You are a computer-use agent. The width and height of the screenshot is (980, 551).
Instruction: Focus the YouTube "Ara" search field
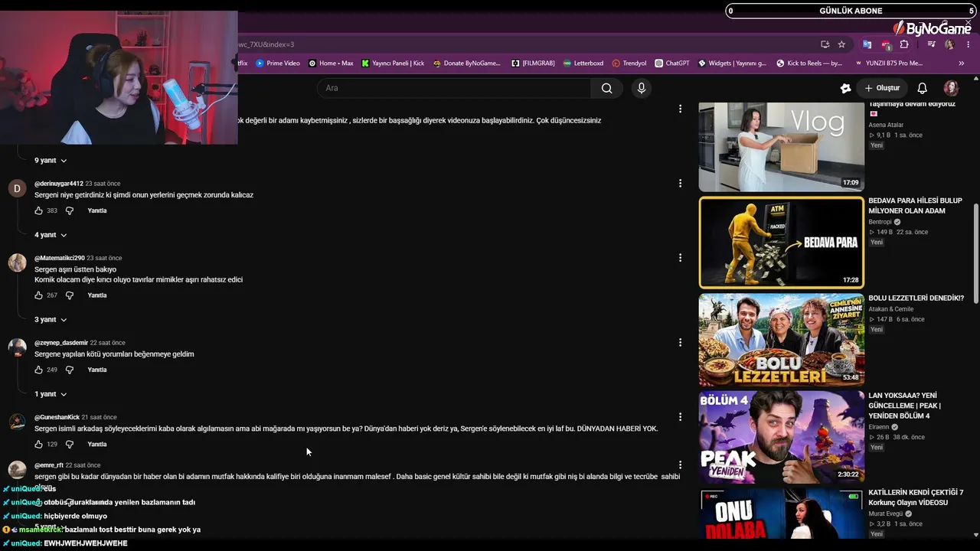[454, 88]
